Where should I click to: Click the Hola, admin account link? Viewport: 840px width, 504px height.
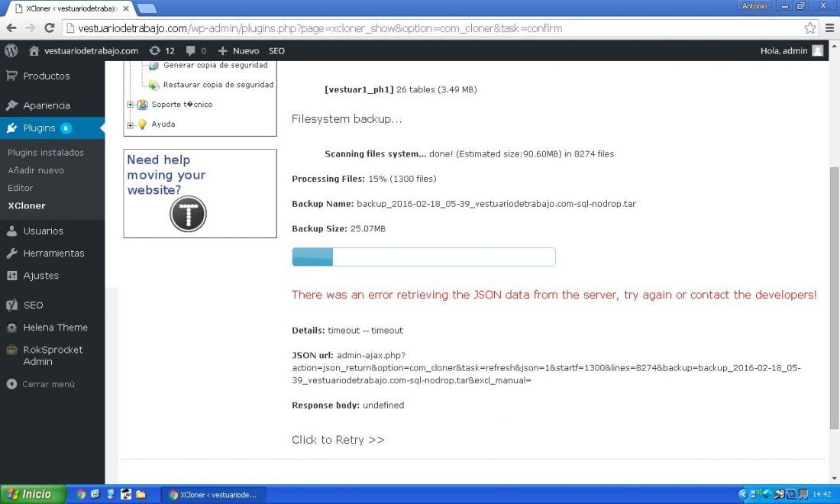coord(783,50)
